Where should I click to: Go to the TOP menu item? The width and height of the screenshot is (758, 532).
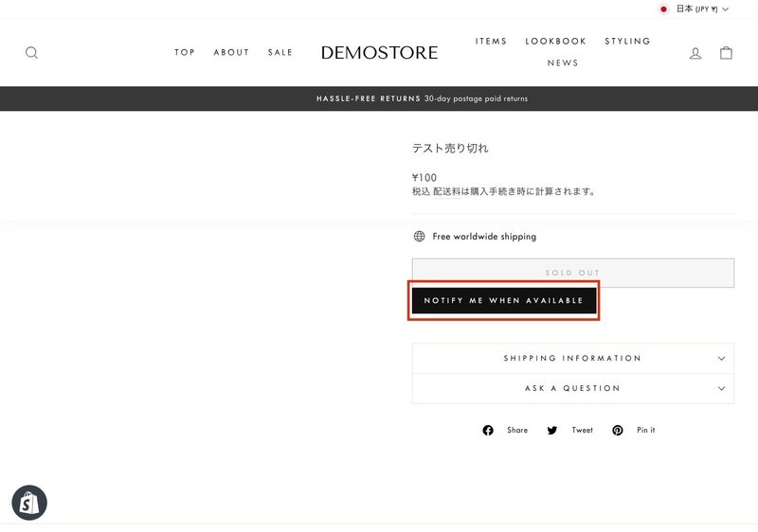(185, 52)
